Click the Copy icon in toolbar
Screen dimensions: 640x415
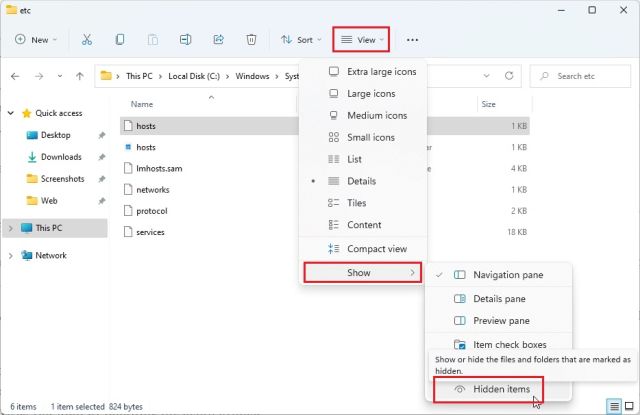(120, 40)
